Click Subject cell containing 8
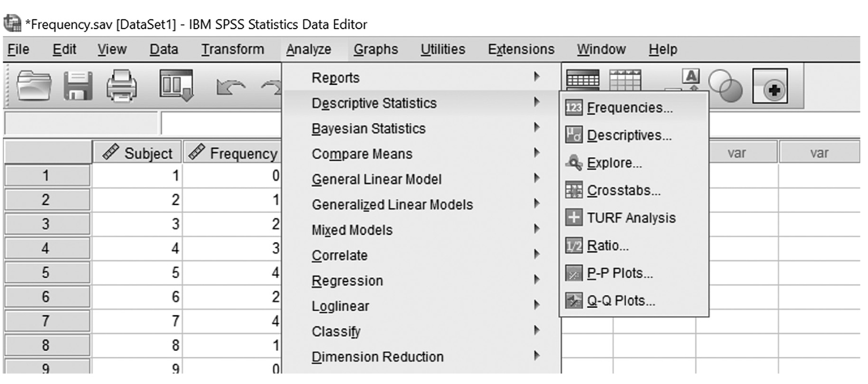The image size is (868, 384). [137, 345]
